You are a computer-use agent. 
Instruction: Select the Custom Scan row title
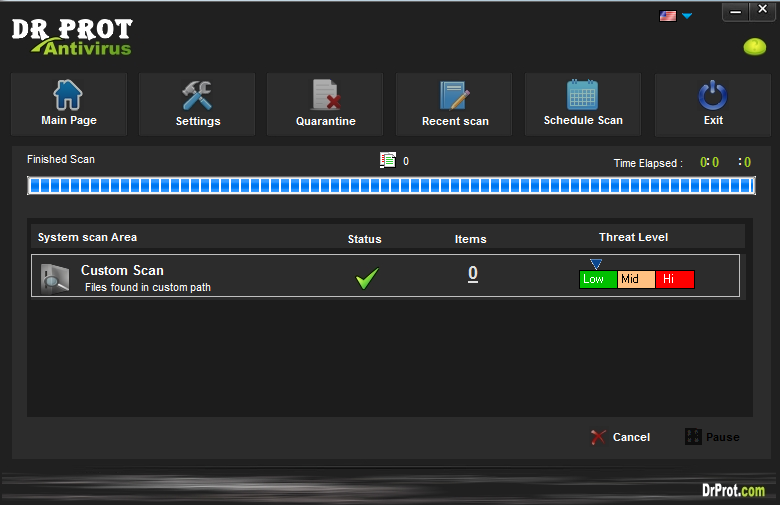[x=122, y=270]
